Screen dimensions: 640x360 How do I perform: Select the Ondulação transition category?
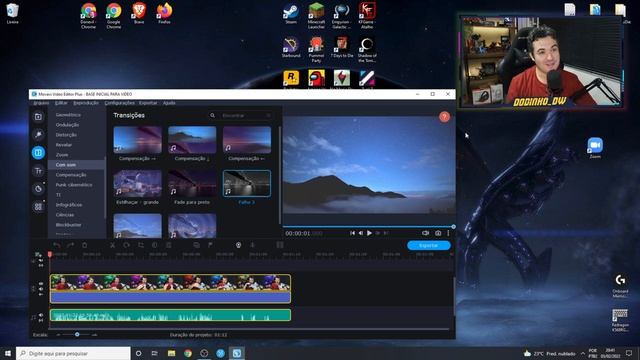tap(67, 125)
